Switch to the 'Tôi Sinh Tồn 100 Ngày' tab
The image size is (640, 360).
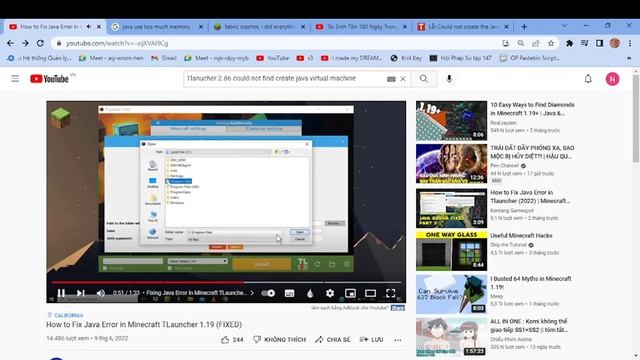361,27
